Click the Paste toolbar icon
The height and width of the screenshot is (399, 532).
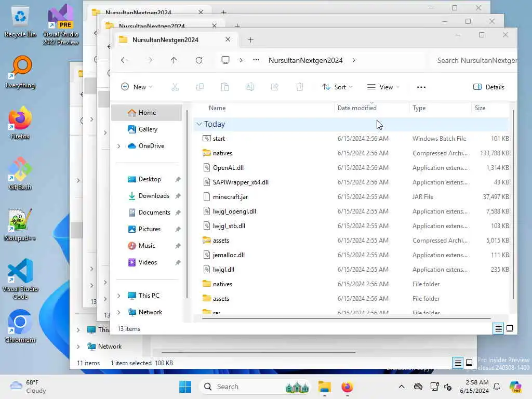(224, 87)
